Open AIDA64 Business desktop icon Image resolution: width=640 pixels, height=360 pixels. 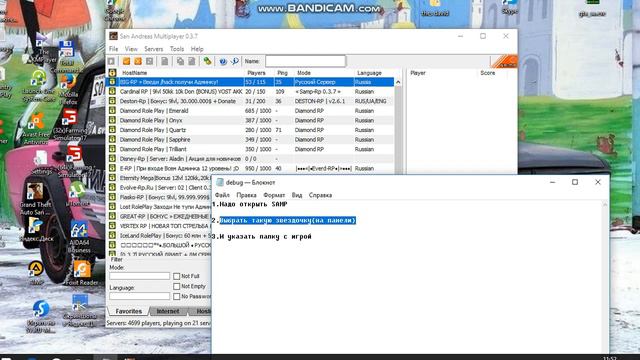tap(79, 238)
